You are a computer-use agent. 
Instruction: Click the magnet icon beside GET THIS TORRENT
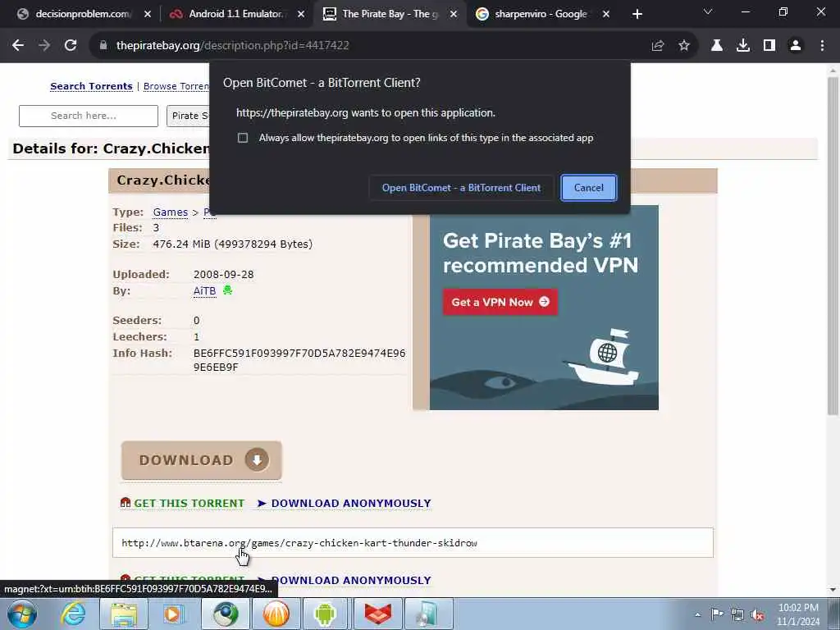tap(126, 503)
